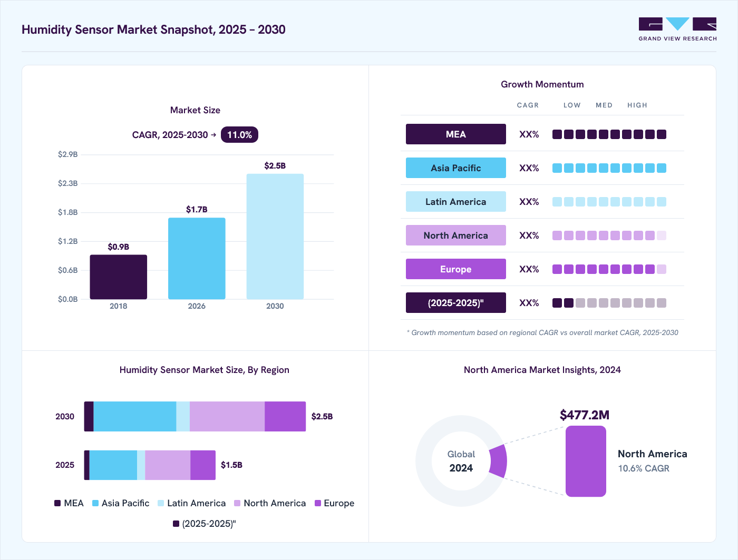Click the $1.5B total beside the 2025 bar
Viewport: 738px width, 560px height.
pos(231,465)
